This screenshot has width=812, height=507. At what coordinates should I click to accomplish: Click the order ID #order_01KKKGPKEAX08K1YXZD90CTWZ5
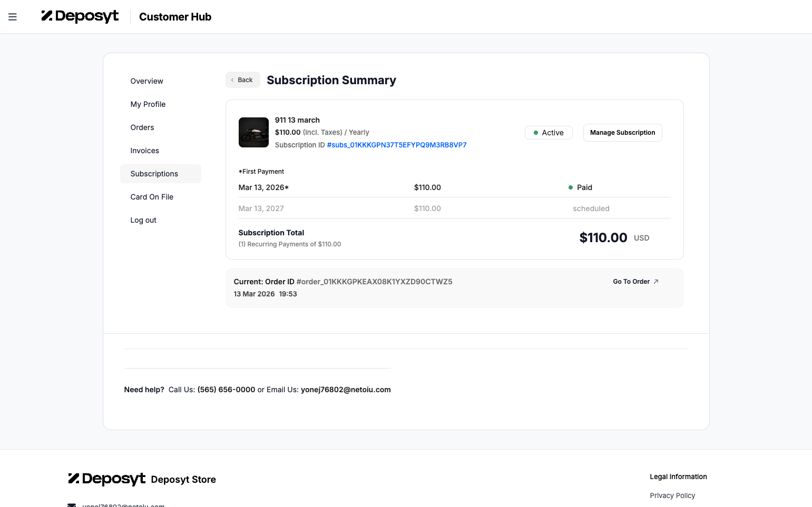(x=374, y=282)
